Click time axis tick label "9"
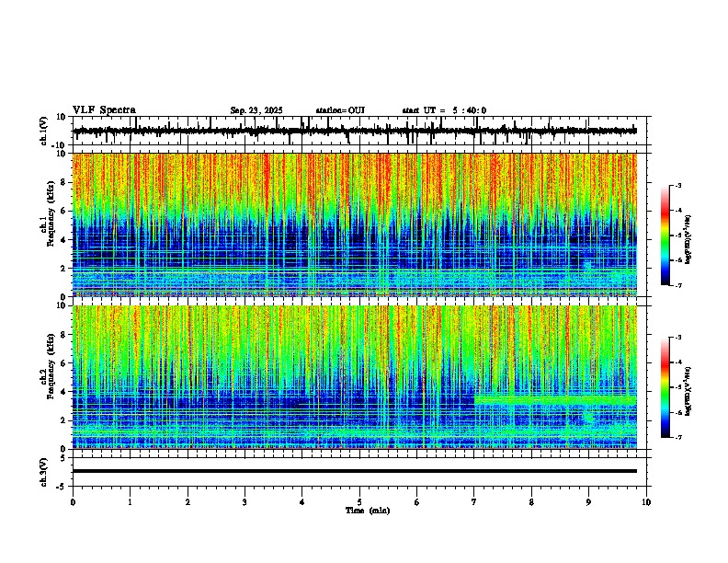Screen dimensions: 728x563 588,502
